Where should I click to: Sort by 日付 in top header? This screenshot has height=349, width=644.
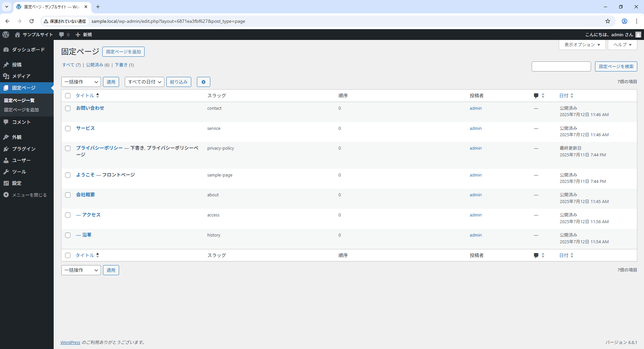pos(566,96)
